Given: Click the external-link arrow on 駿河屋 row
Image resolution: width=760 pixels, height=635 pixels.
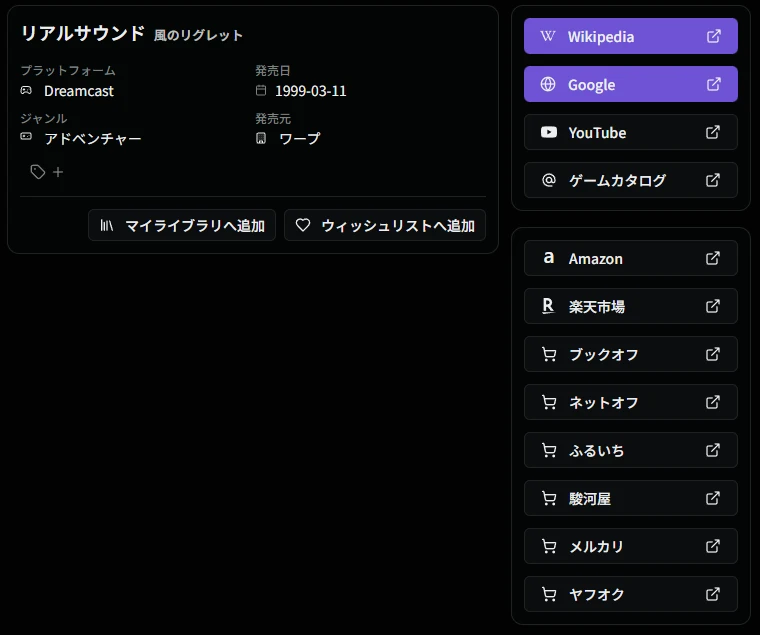Looking at the screenshot, I should coord(713,498).
